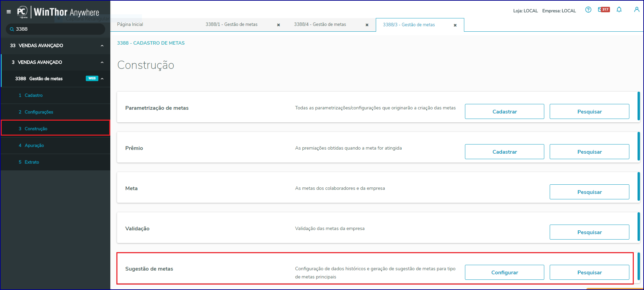644x290 pixels.
Task: Open messages with 317 badge
Action: pyautogui.click(x=604, y=10)
